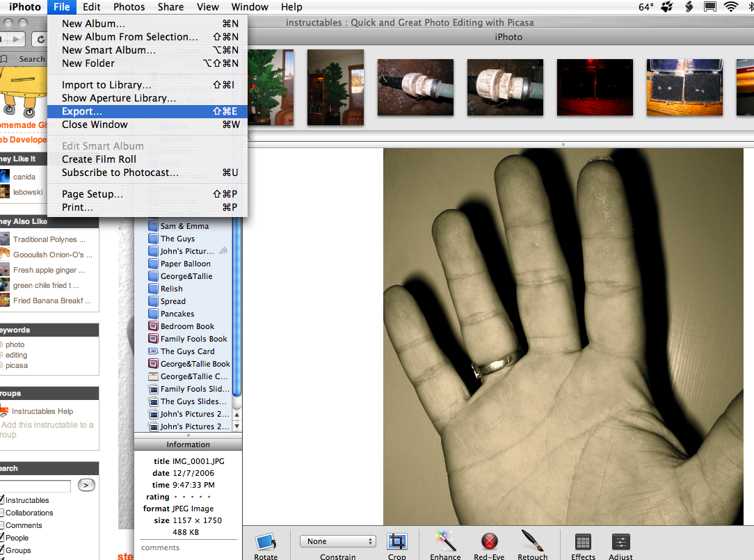Open the Edit menu

tap(91, 7)
